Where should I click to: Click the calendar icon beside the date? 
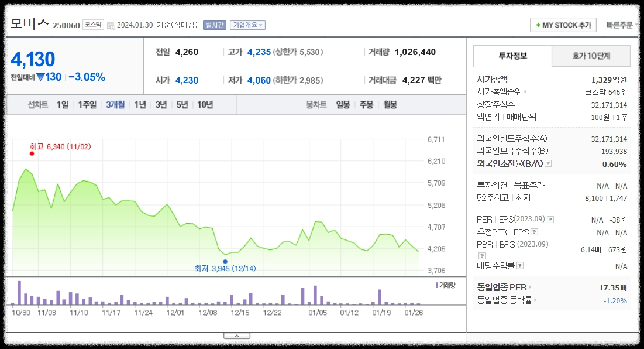tap(111, 26)
